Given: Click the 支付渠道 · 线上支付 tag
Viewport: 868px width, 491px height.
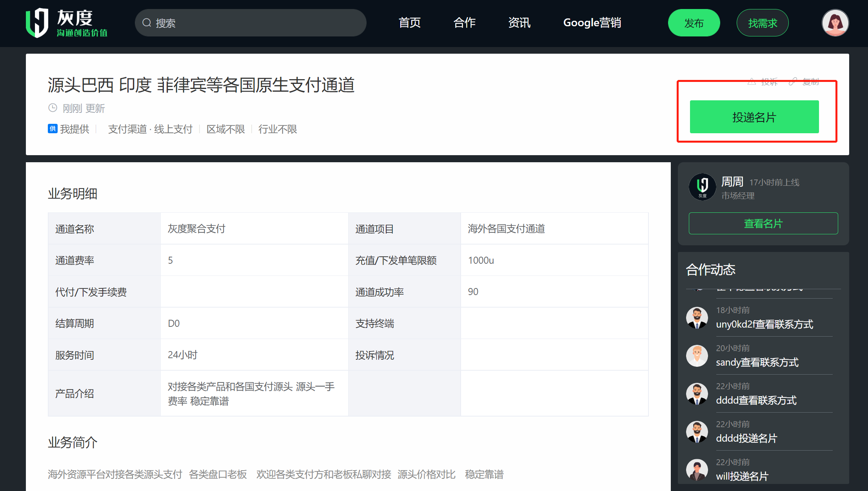Looking at the screenshot, I should [150, 129].
